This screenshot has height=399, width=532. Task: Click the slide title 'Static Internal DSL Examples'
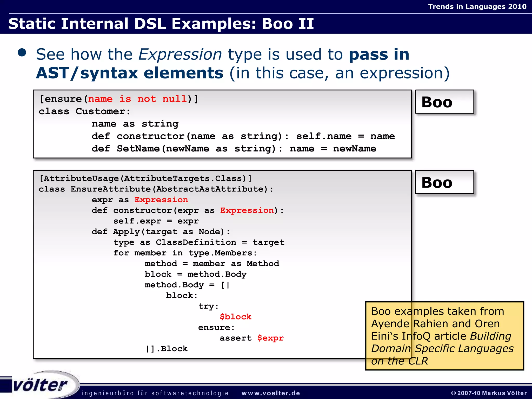(161, 24)
